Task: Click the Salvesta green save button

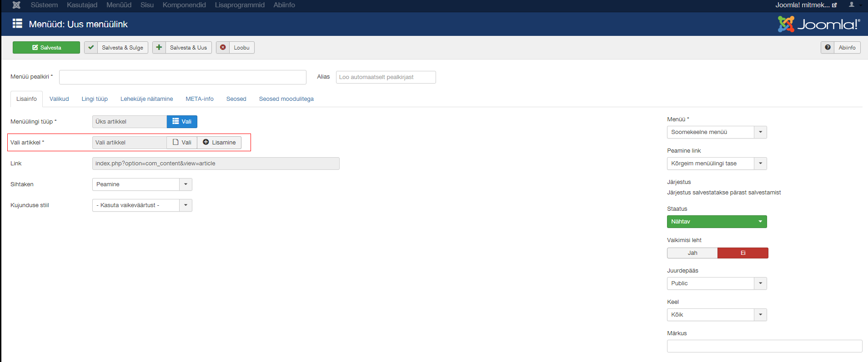Action: pos(46,48)
